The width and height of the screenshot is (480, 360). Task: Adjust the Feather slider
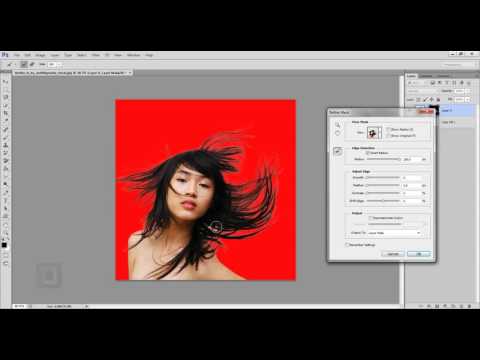(x=383, y=185)
